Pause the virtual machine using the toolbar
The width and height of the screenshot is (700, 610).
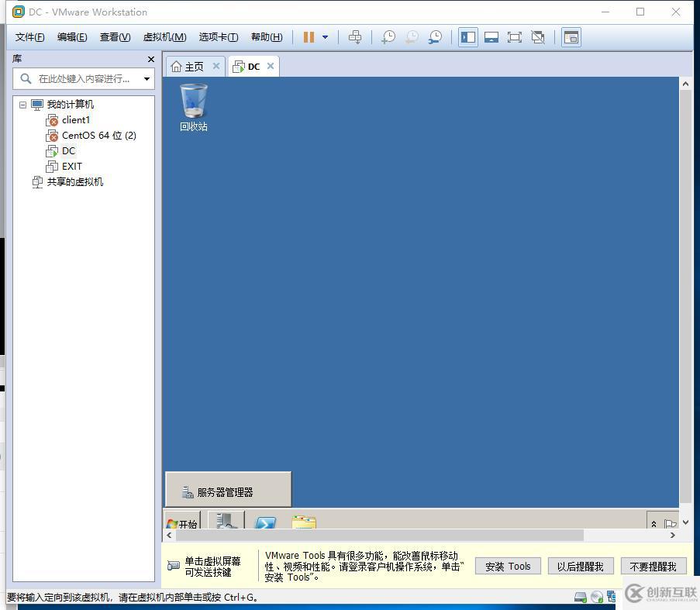point(309,37)
